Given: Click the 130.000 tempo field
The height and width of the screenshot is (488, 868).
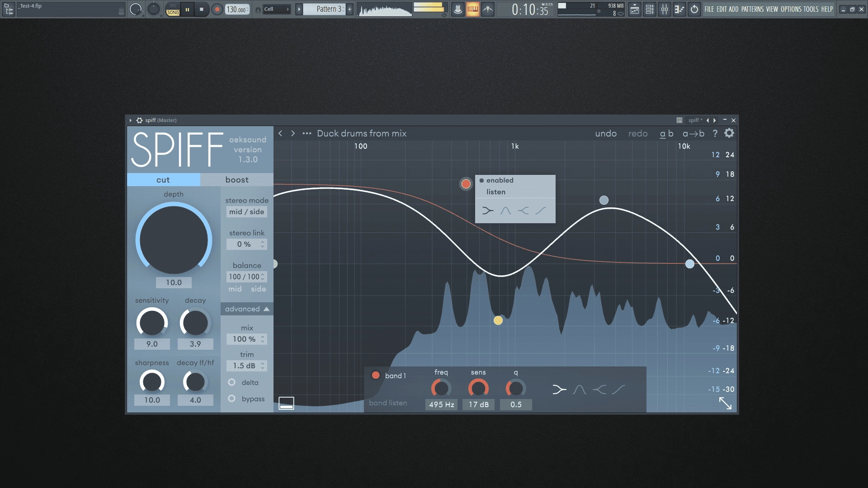Looking at the screenshot, I should coord(237,9).
